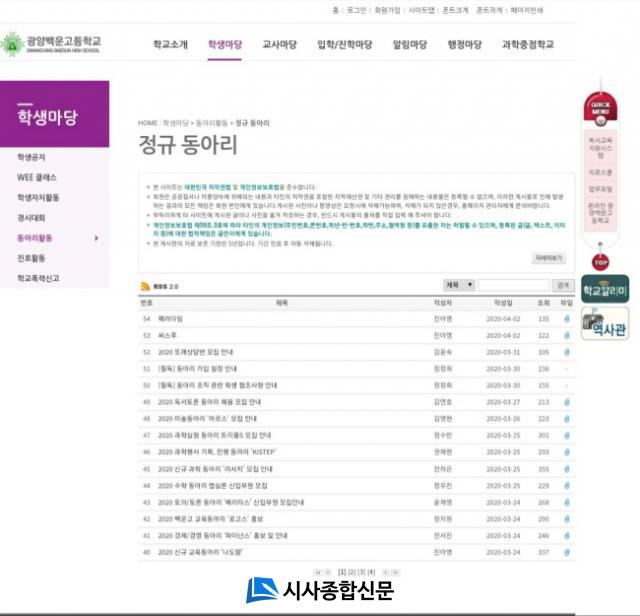Select the 알림마당 menu item
Viewport: 640px width, 616px height.
(x=409, y=45)
